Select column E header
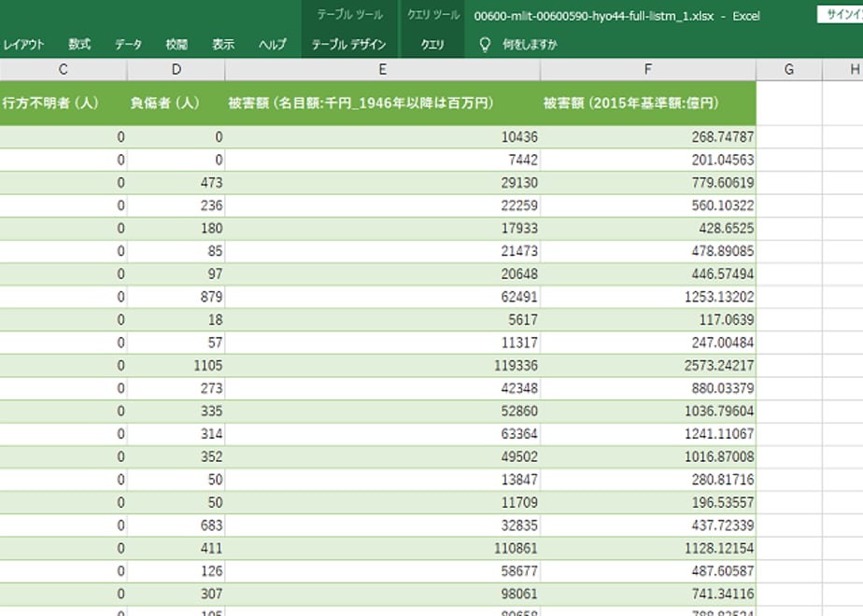Screen dimensions: 863x616 point(383,69)
